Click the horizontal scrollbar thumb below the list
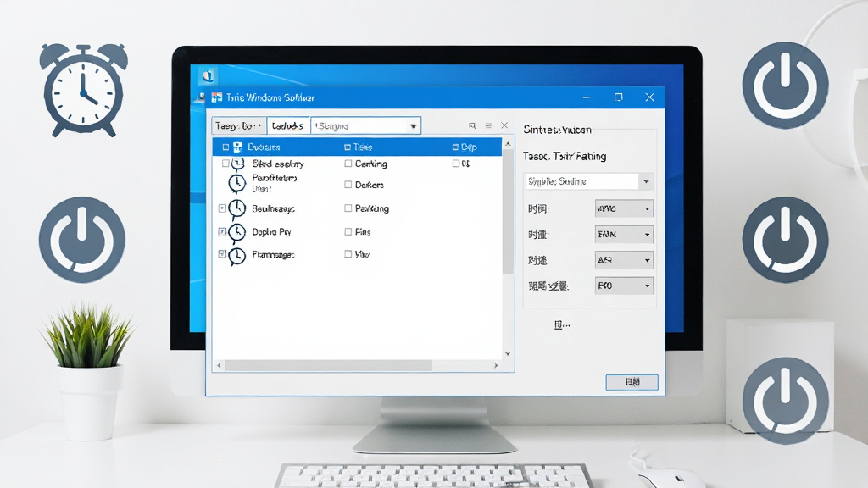This screenshot has width=868, height=488. (x=328, y=365)
